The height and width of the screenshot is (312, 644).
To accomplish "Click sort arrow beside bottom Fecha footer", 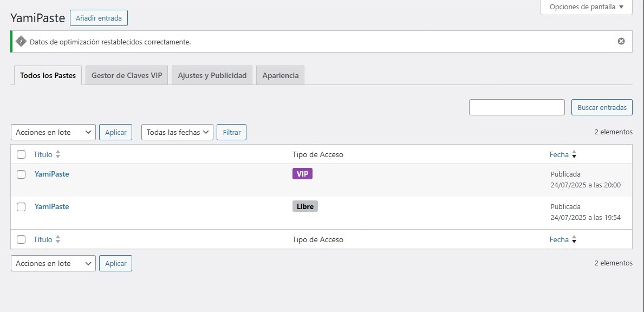I will click(574, 240).
